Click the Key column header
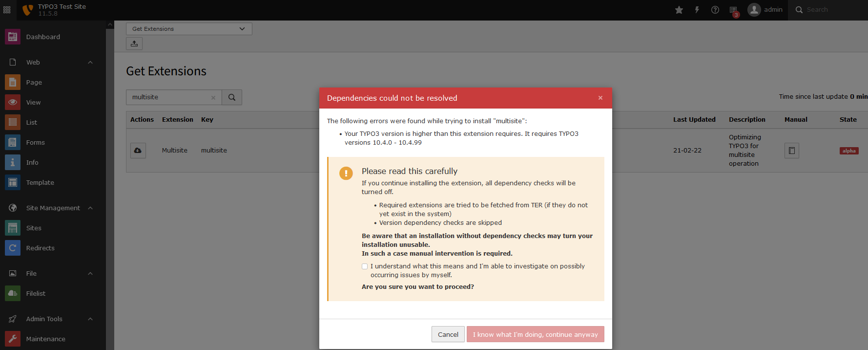 click(207, 120)
